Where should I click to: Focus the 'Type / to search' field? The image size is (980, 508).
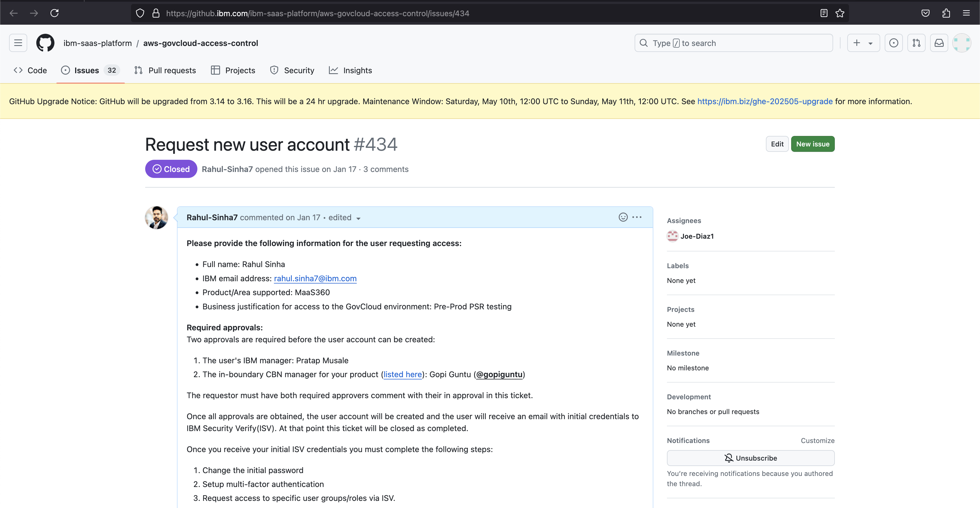coord(734,43)
